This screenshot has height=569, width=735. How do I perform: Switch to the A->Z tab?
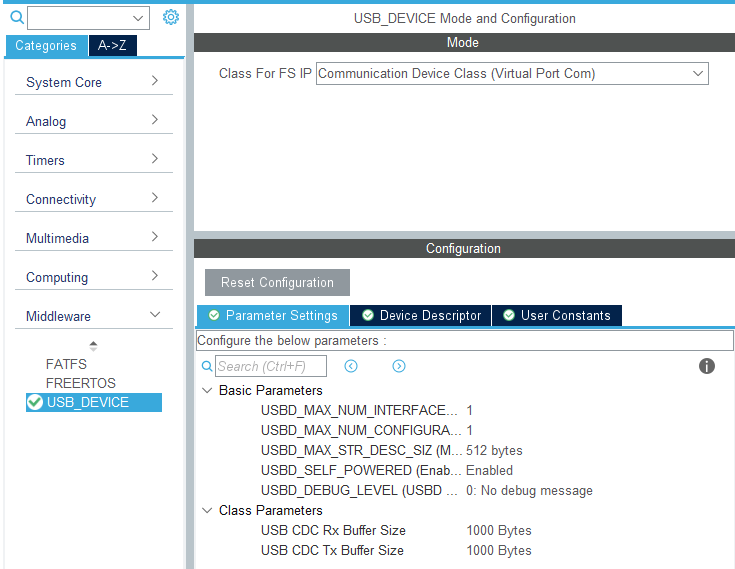tap(112, 45)
